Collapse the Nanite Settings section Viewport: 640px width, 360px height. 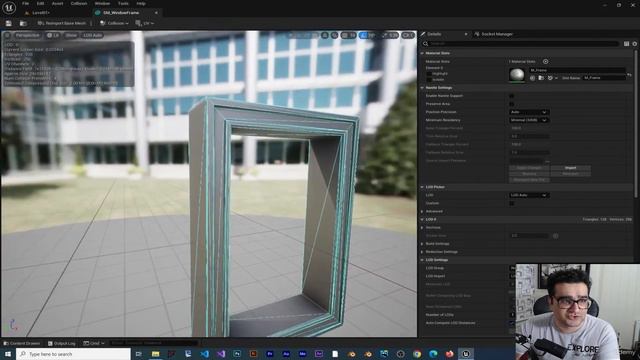(422, 88)
